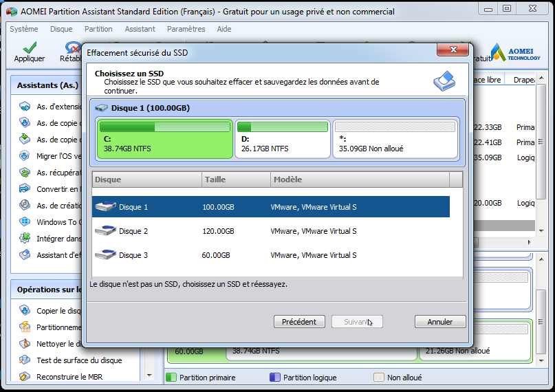
Task: Click first As. de copie icon
Action: point(25,123)
